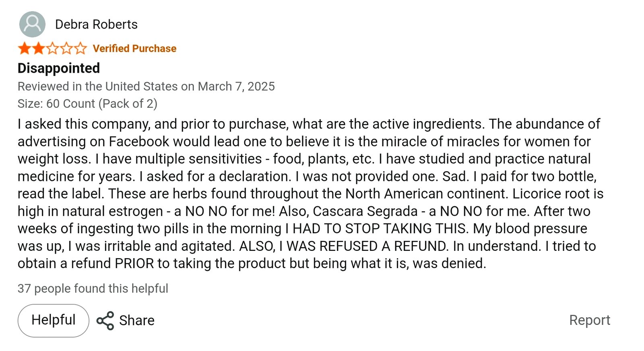Mark this review as Helpful

[x=53, y=320]
